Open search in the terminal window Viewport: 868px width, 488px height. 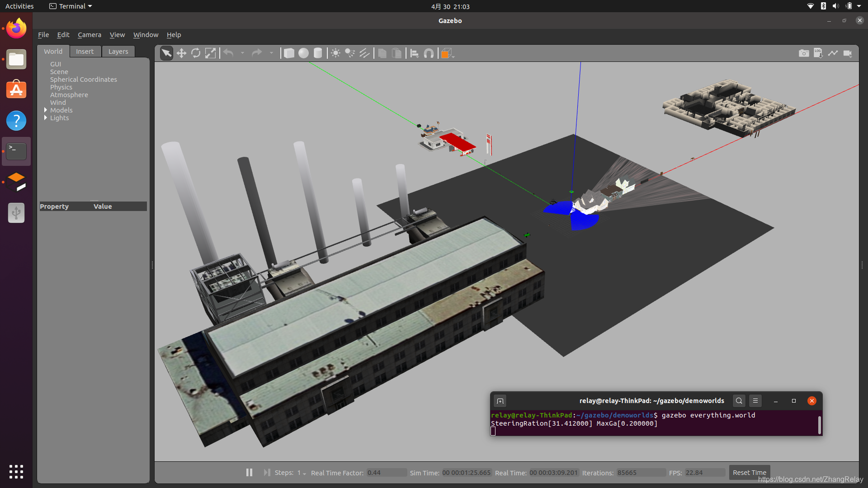click(x=739, y=401)
